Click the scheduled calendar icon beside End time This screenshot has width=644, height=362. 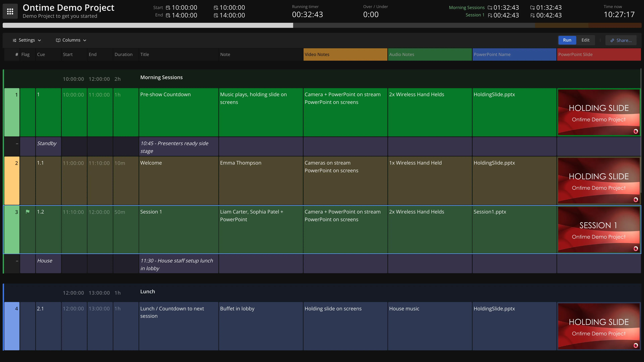coord(168,15)
